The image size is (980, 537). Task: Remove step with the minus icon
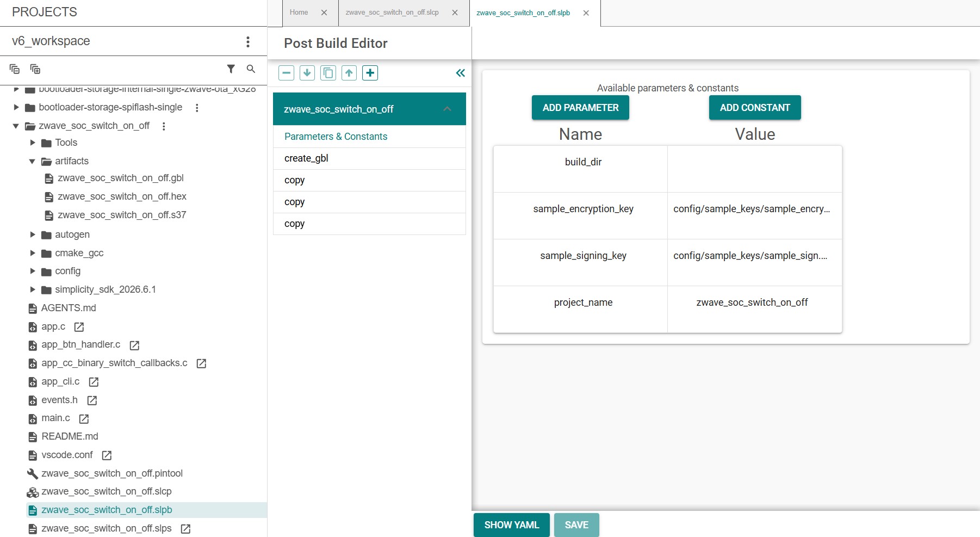pyautogui.click(x=287, y=73)
